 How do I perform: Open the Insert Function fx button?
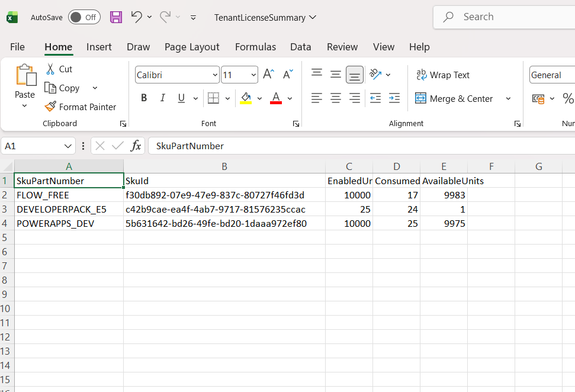136,146
